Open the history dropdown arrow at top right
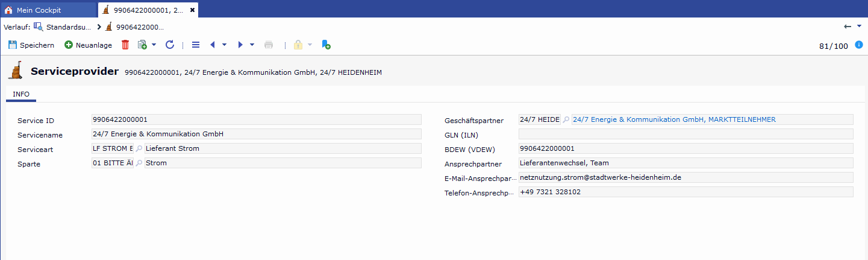 858,27
